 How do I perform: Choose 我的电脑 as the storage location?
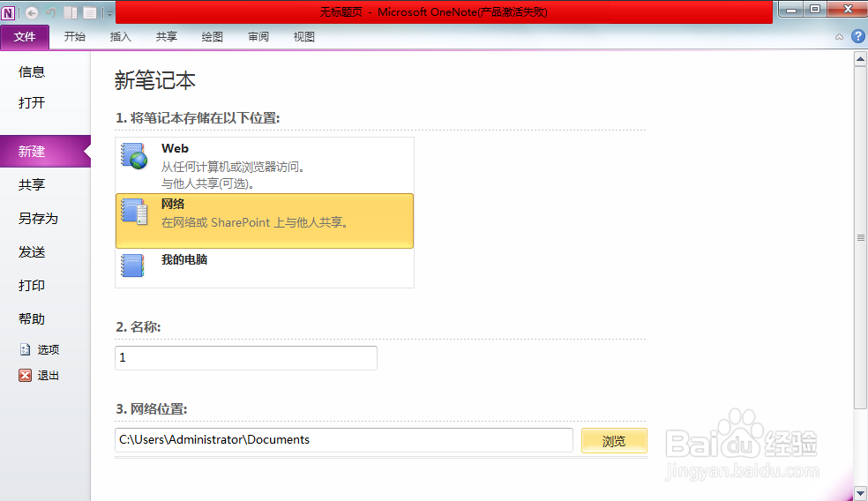pyautogui.click(x=265, y=268)
